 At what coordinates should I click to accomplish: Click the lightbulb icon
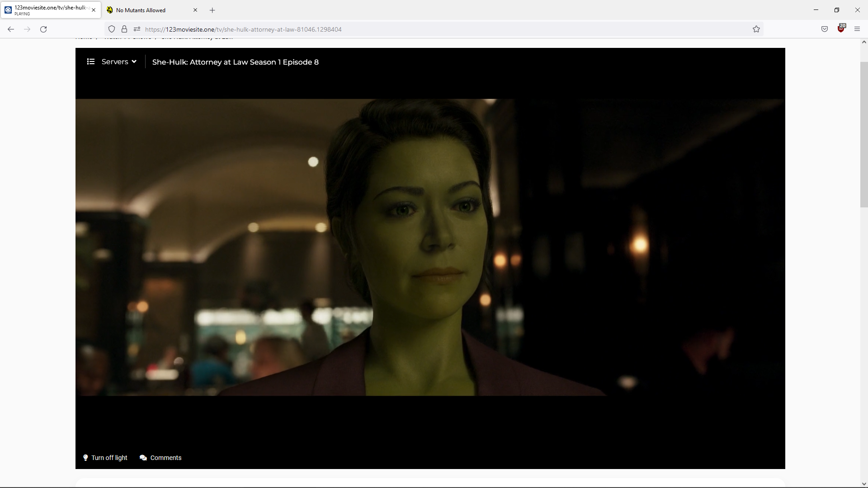tap(85, 458)
